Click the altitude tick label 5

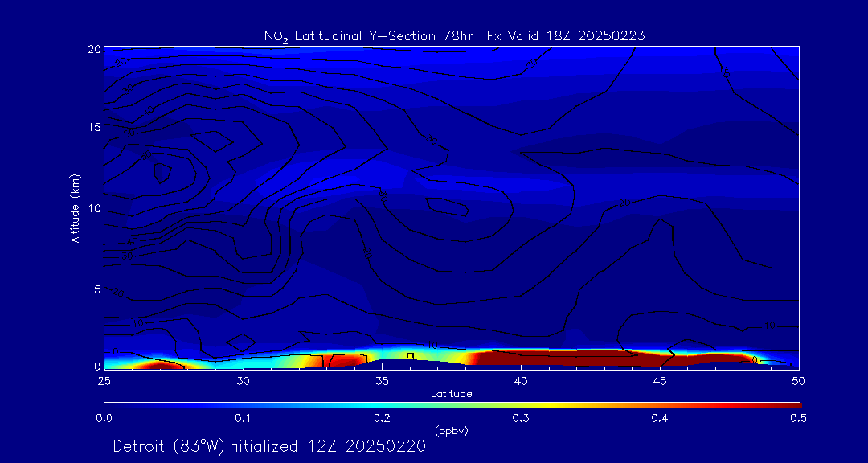[x=96, y=289]
